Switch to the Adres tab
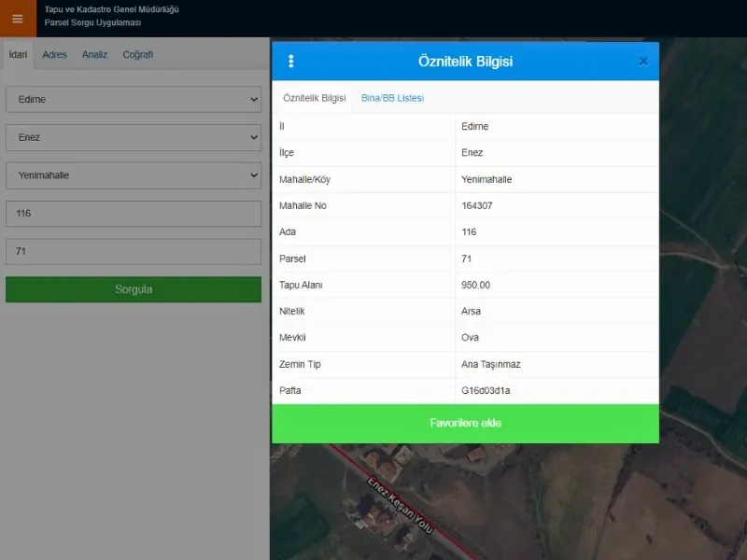747x560 pixels. [x=54, y=54]
